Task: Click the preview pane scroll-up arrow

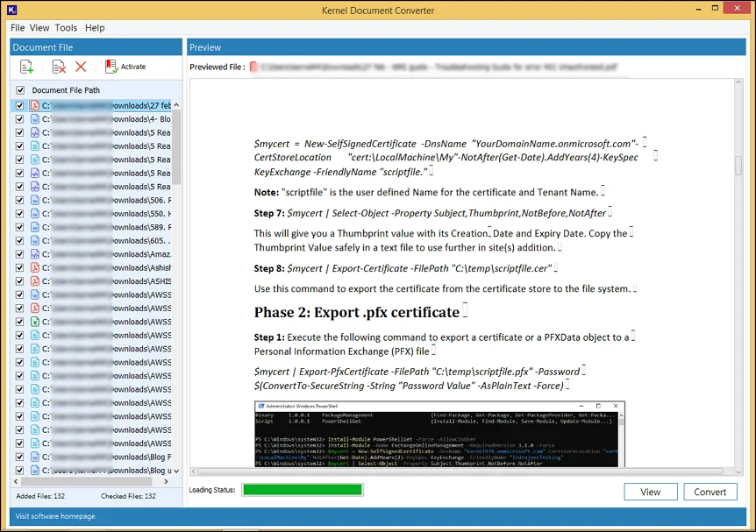Action: [738, 82]
